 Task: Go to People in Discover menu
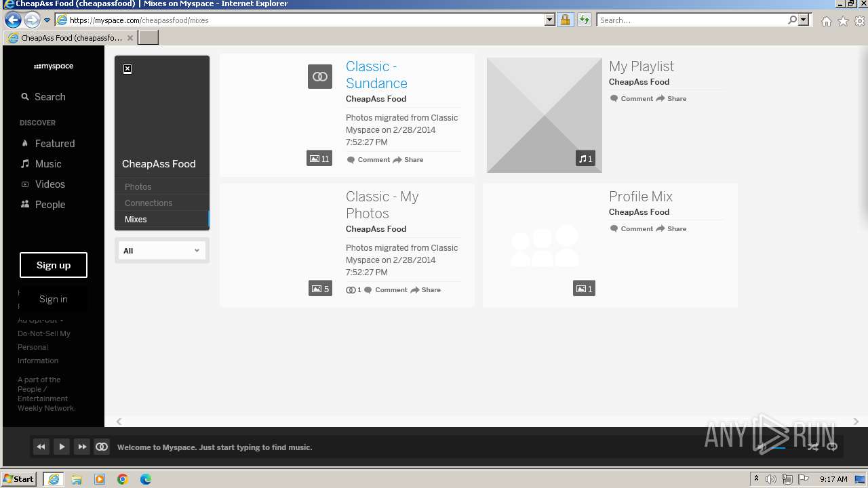click(x=43, y=205)
